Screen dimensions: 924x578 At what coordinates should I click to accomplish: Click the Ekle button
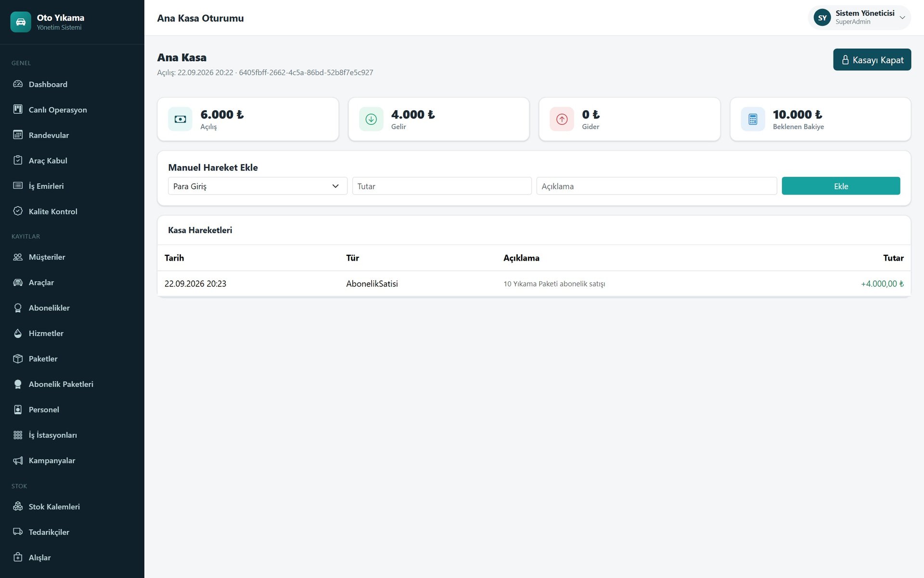[x=841, y=186]
